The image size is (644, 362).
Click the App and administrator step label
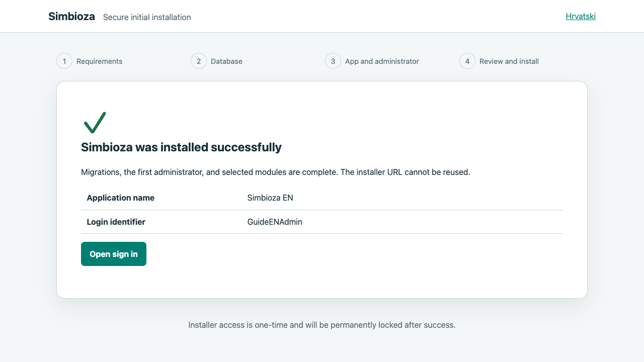[382, 61]
